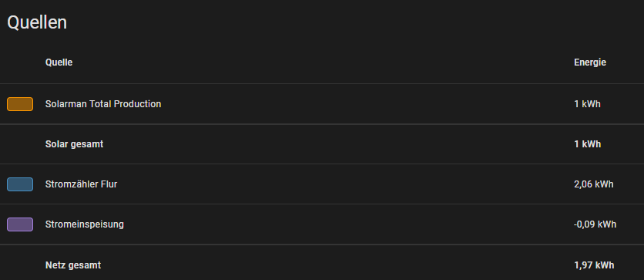Click the 2,06 kWh energy value
644x280 pixels.
click(x=593, y=184)
